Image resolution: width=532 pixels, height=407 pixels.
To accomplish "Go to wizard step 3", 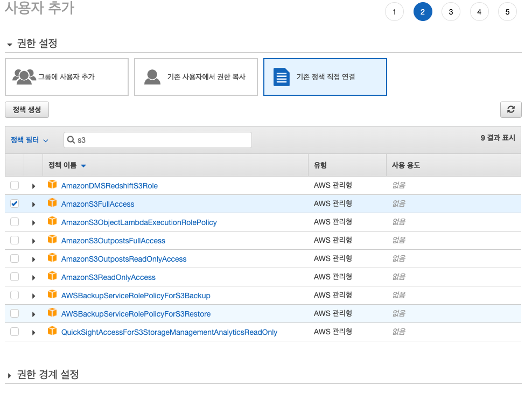I will tap(451, 12).
